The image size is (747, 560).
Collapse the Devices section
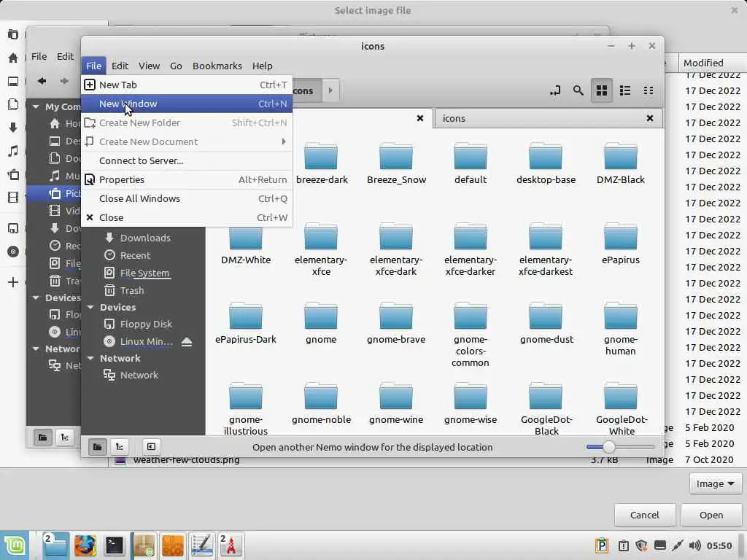pyautogui.click(x=90, y=307)
